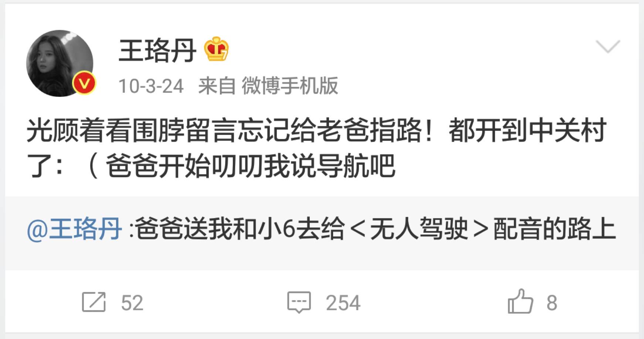Click the crown membership icon

217,50
